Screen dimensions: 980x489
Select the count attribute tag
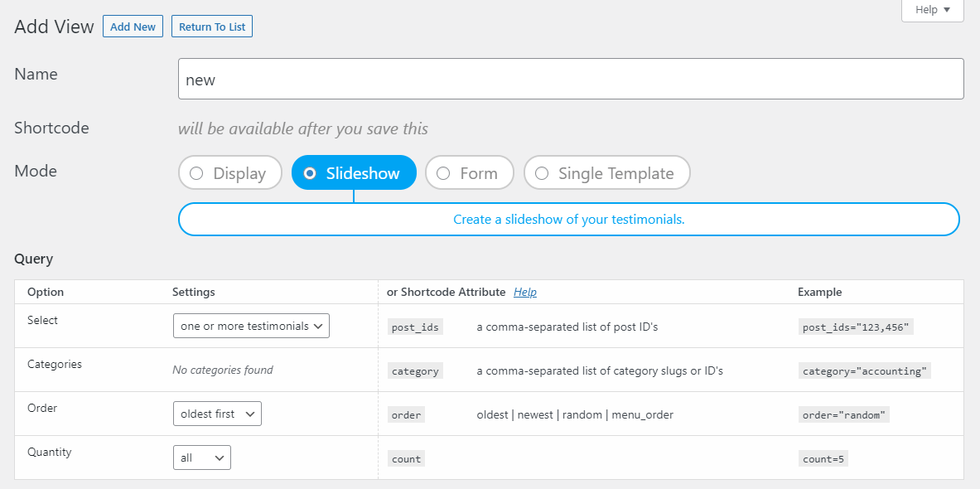[x=406, y=458]
